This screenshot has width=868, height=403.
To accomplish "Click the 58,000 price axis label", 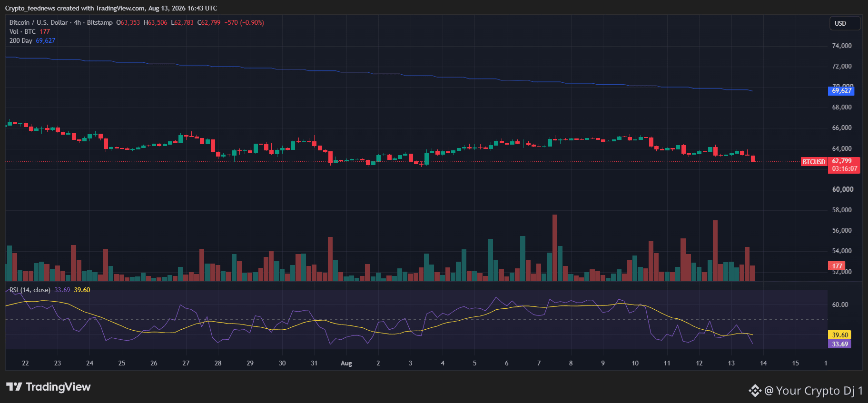I will (842, 210).
